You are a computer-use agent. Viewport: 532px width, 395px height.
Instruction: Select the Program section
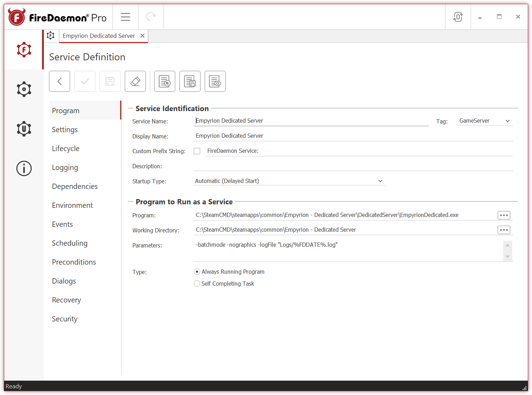[85, 110]
